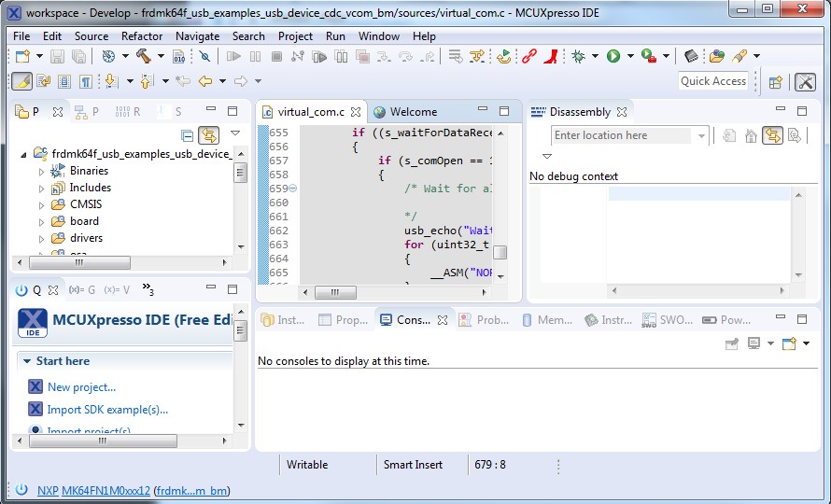Expand the Binaries tree node
Image resolution: width=831 pixels, height=504 pixels.
[x=41, y=171]
